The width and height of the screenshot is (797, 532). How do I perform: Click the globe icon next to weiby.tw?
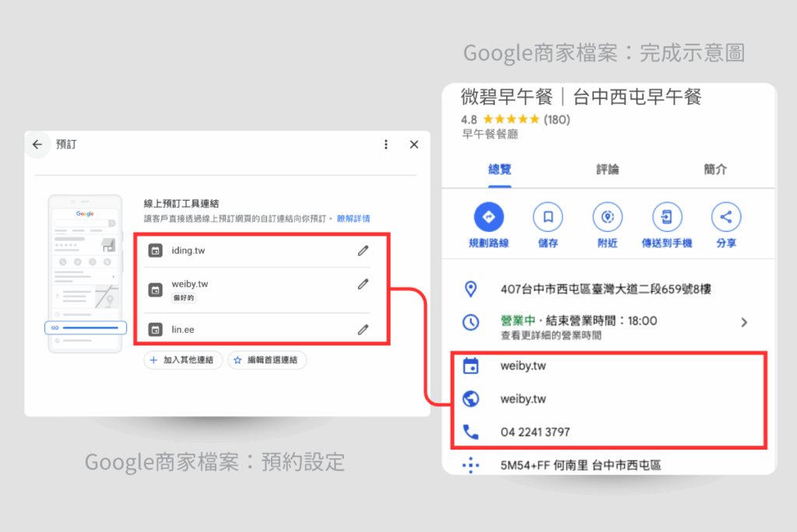tap(472, 399)
